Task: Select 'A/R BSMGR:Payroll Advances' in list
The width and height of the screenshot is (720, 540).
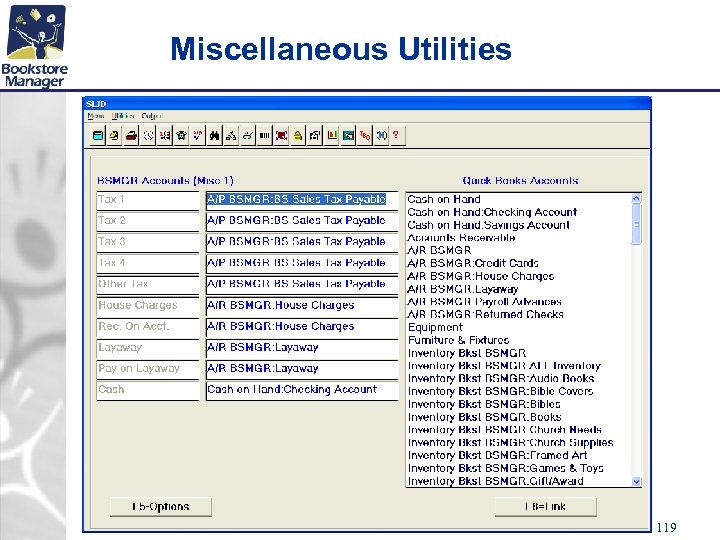Action: click(x=484, y=302)
